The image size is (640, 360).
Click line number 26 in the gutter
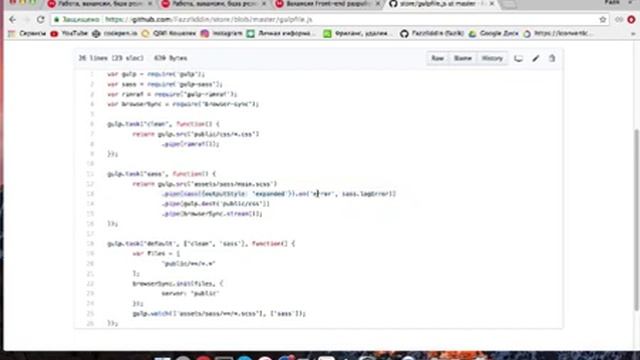[x=90, y=323]
